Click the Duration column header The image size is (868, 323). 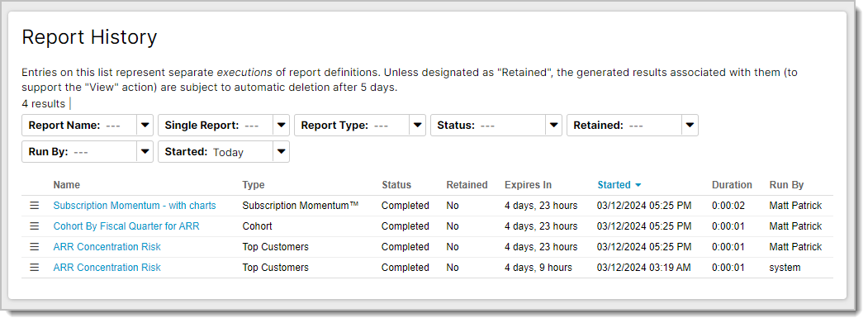tap(732, 185)
